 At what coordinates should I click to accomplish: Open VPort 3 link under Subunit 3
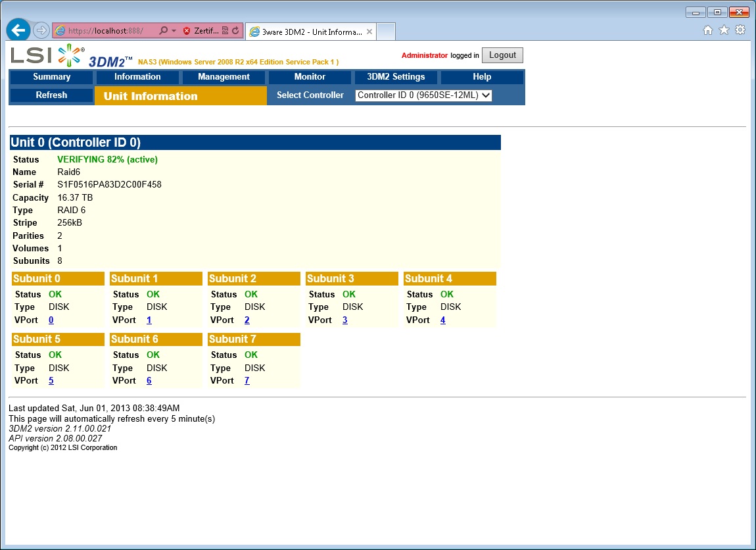(344, 320)
